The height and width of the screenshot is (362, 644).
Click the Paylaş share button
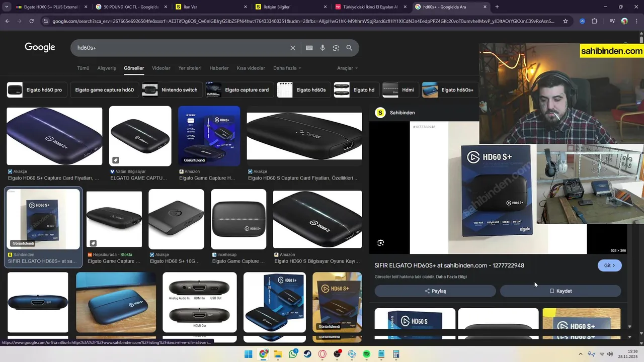pos(435,291)
